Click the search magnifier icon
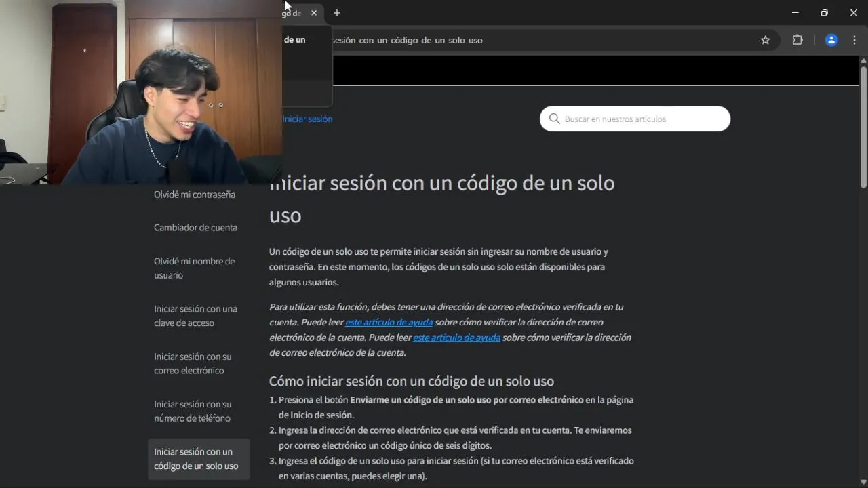 554,119
